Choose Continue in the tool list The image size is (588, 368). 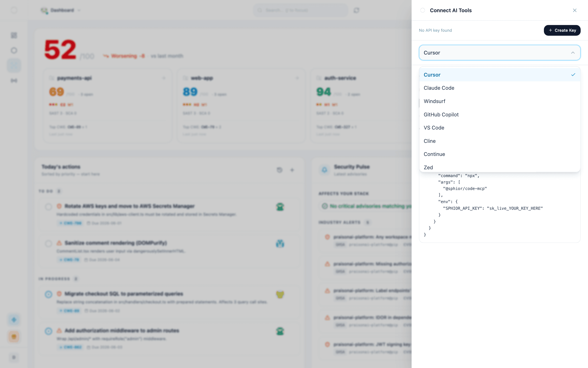tap(500, 154)
